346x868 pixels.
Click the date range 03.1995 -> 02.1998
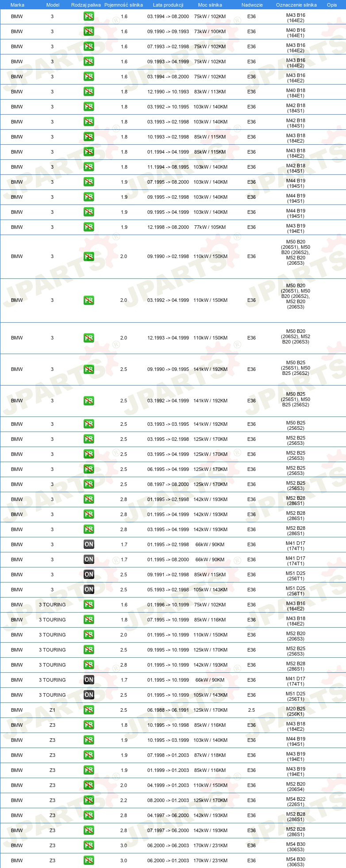click(168, 439)
